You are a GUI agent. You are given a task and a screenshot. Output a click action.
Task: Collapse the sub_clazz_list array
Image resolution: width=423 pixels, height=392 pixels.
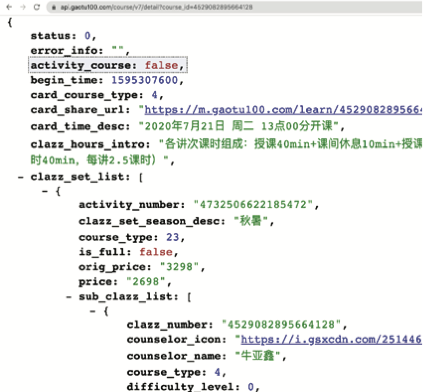pos(69,296)
